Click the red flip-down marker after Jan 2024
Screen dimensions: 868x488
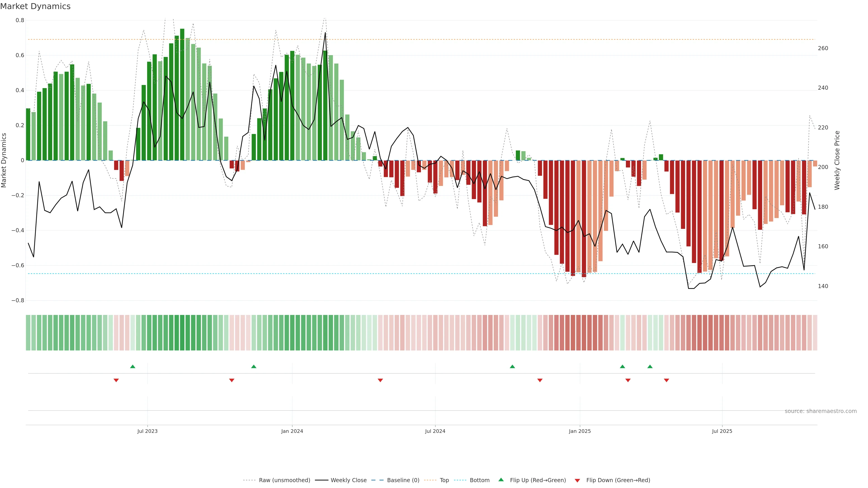tap(380, 380)
